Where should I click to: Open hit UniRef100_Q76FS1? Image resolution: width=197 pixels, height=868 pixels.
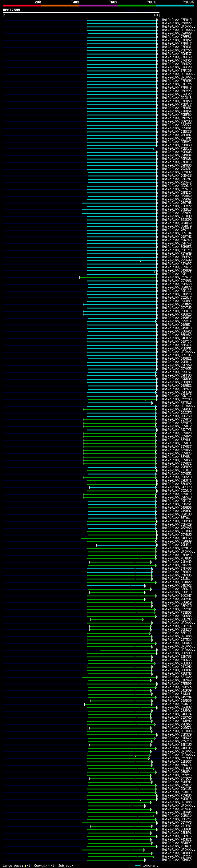177,37
